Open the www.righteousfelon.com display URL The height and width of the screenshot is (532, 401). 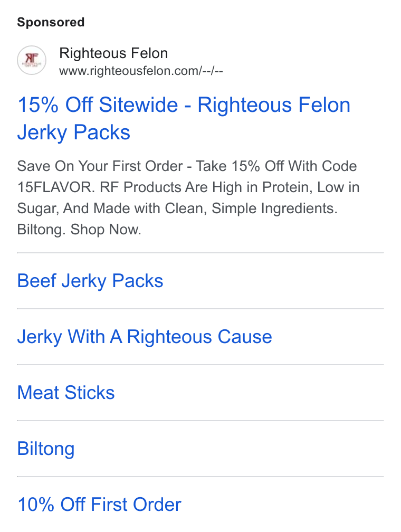(x=141, y=71)
